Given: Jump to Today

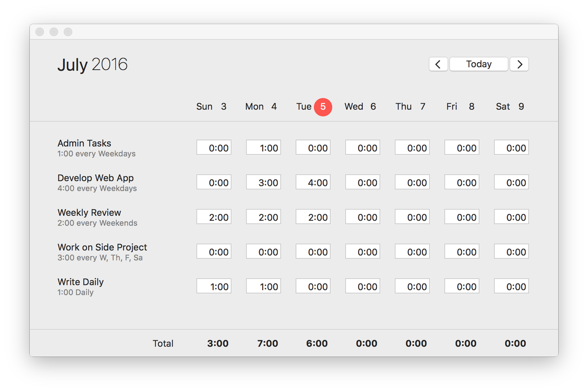Looking at the screenshot, I should tap(479, 64).
